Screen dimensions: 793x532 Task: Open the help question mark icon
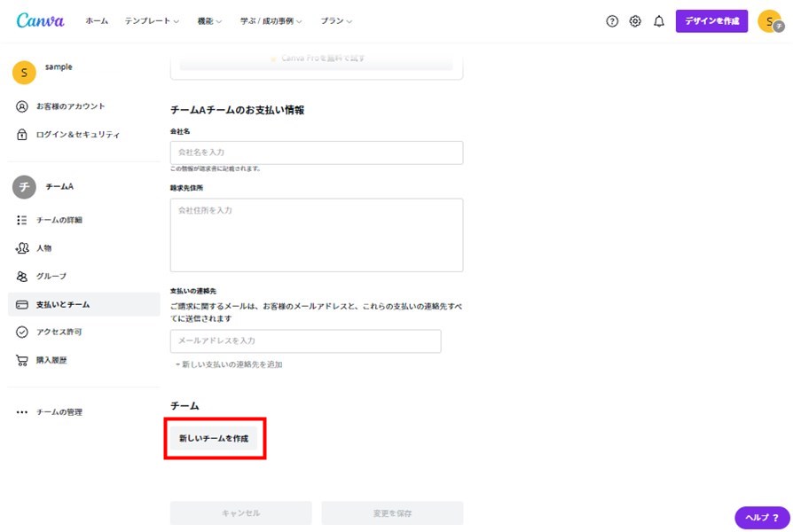tap(612, 21)
